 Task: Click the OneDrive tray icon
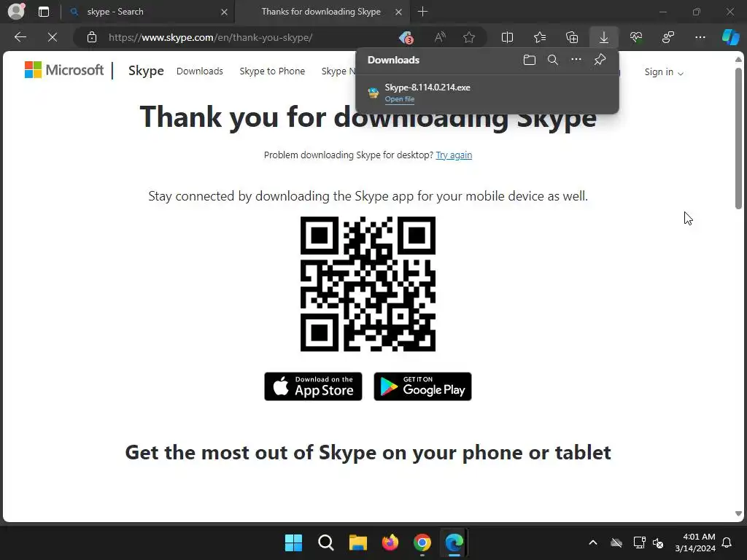[x=616, y=542]
